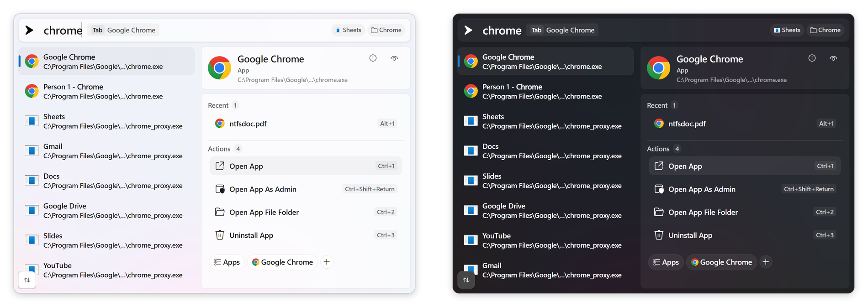Click Tab Google Chrome suggestion, dark window
This screenshot has height=307, width=868.
click(x=562, y=30)
